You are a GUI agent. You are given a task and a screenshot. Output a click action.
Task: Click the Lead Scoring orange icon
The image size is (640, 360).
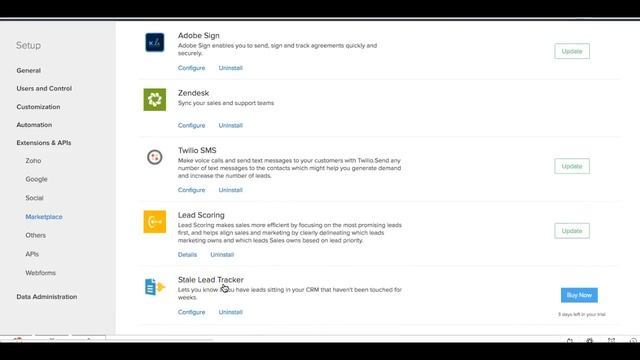(155, 222)
